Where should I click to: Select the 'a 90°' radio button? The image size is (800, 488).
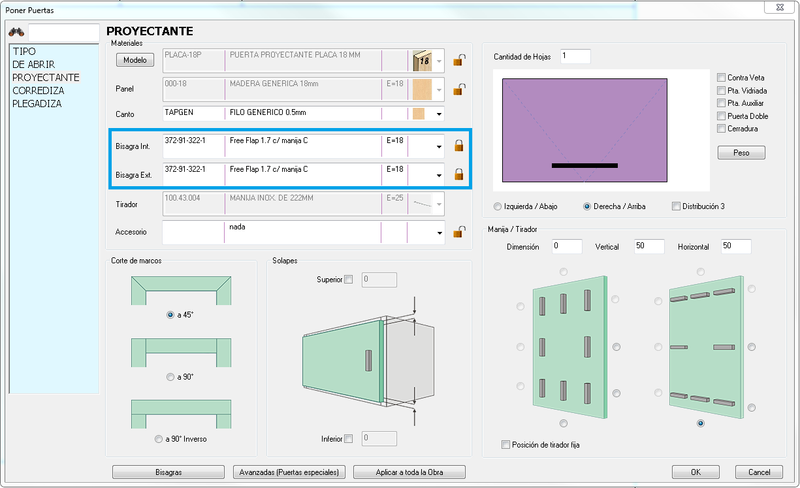tap(170, 377)
